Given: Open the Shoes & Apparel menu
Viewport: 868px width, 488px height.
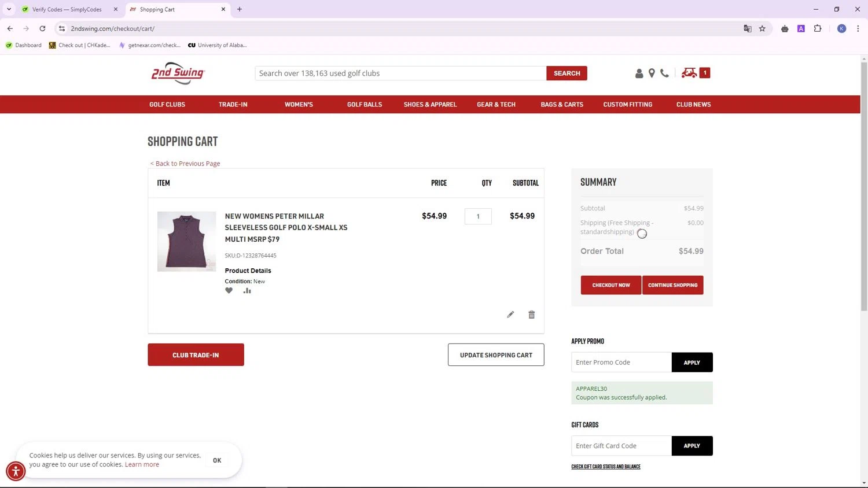Looking at the screenshot, I should [430, 105].
